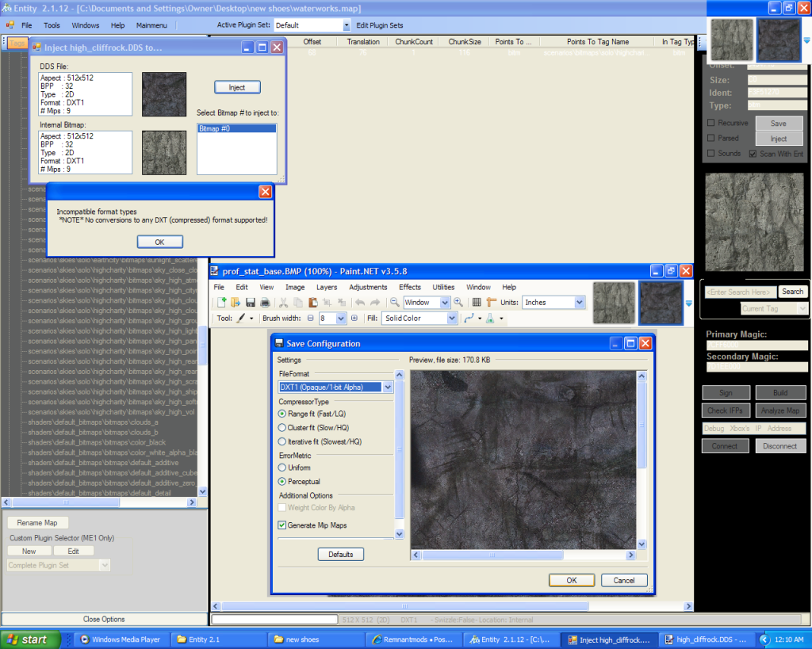Click the Deselect icon in Paint.NET toolbar
Image resolution: width=812 pixels, height=649 pixels.
(x=342, y=303)
